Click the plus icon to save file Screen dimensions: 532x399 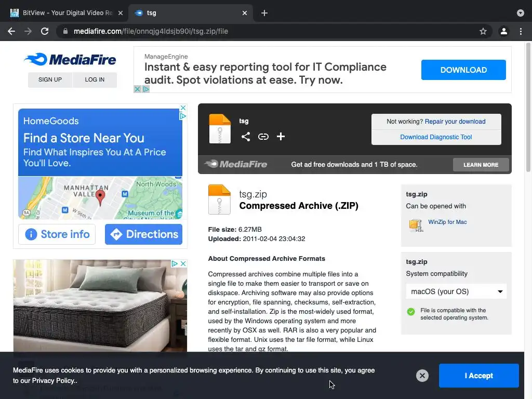281,137
